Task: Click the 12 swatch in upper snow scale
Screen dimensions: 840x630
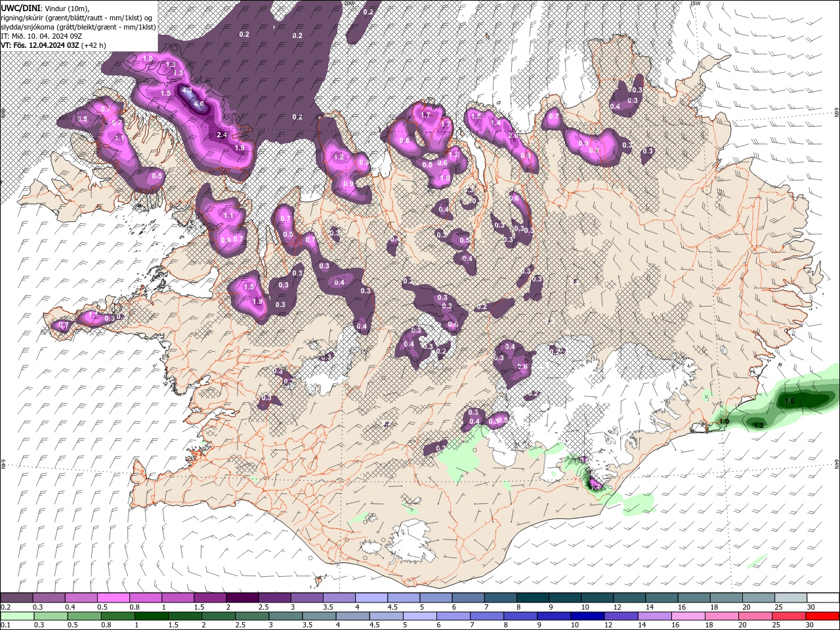Action: tap(630, 598)
